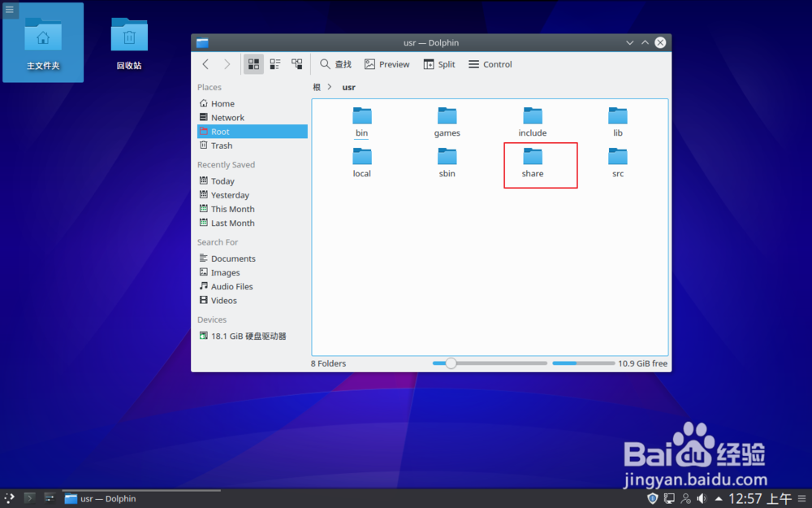Image resolution: width=812 pixels, height=508 pixels.
Task: Open the Split view in Dolphin
Action: [438, 63]
